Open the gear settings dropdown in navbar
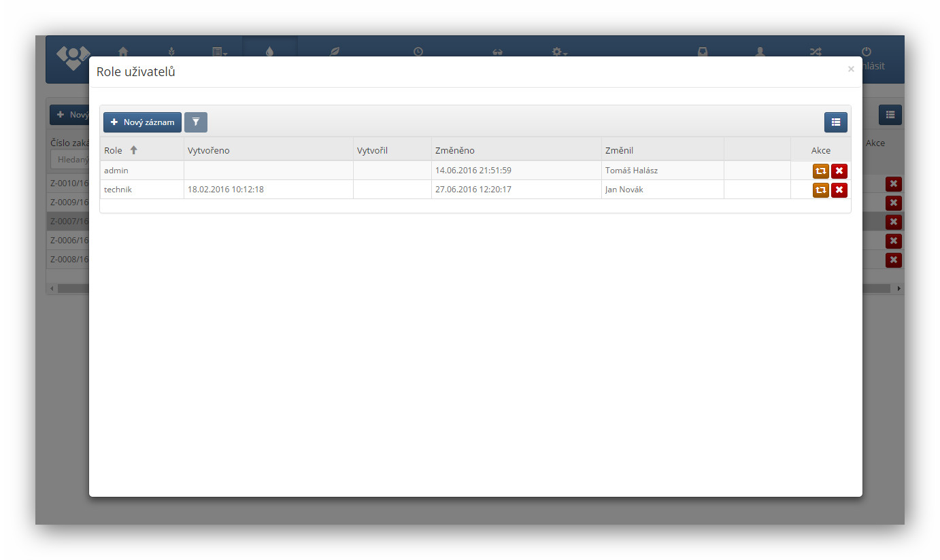The width and height of the screenshot is (940, 560). pos(559,51)
